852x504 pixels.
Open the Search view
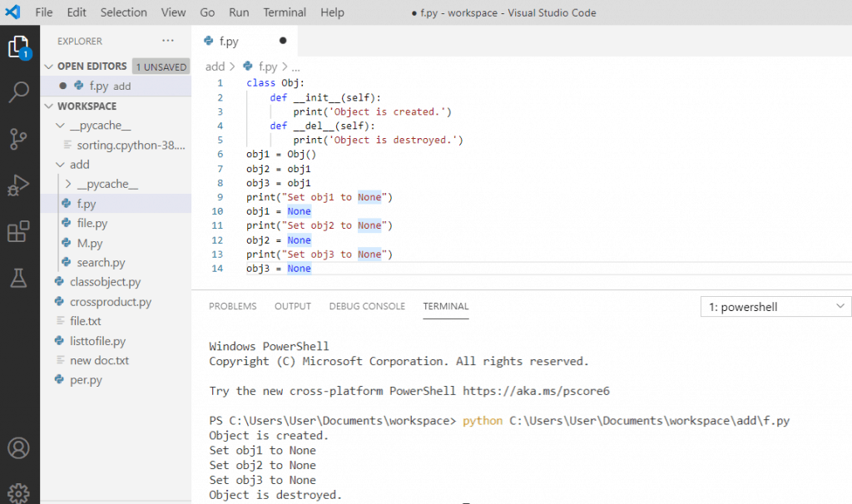(x=18, y=93)
